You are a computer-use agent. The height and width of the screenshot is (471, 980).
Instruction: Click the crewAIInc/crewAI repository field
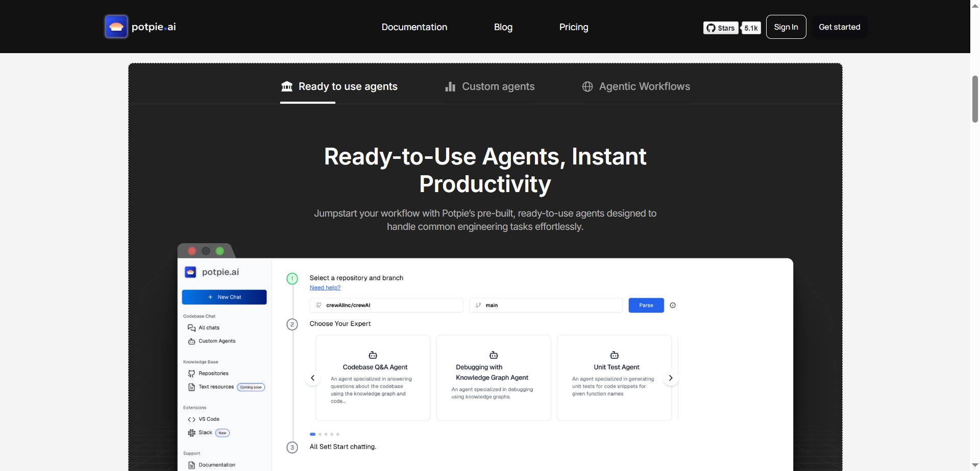386,305
